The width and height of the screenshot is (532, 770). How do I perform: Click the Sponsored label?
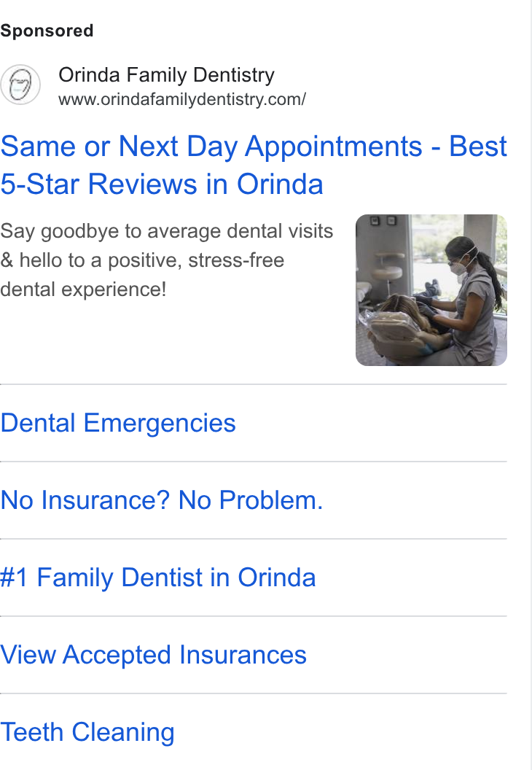[x=47, y=31]
